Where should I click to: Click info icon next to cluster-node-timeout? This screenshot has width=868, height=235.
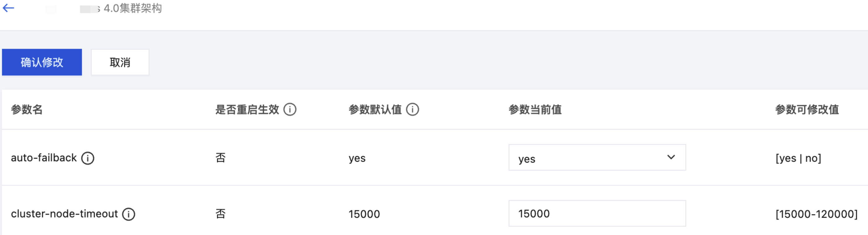click(129, 214)
